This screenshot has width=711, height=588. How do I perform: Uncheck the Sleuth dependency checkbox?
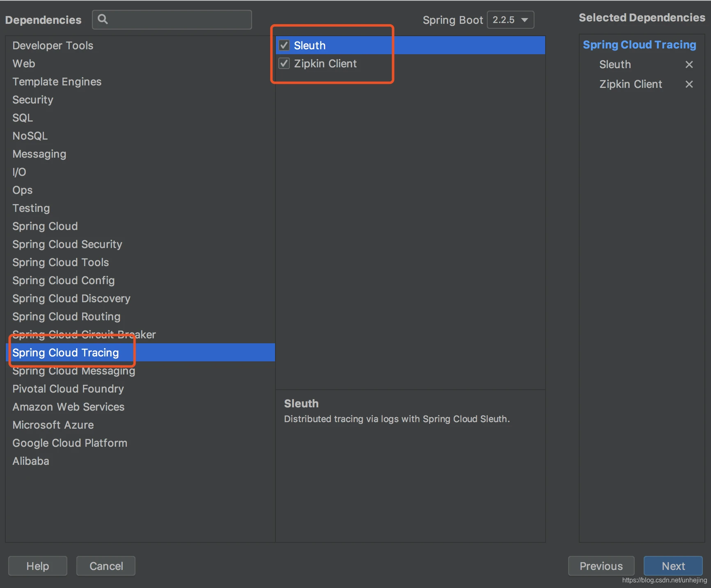(x=284, y=45)
